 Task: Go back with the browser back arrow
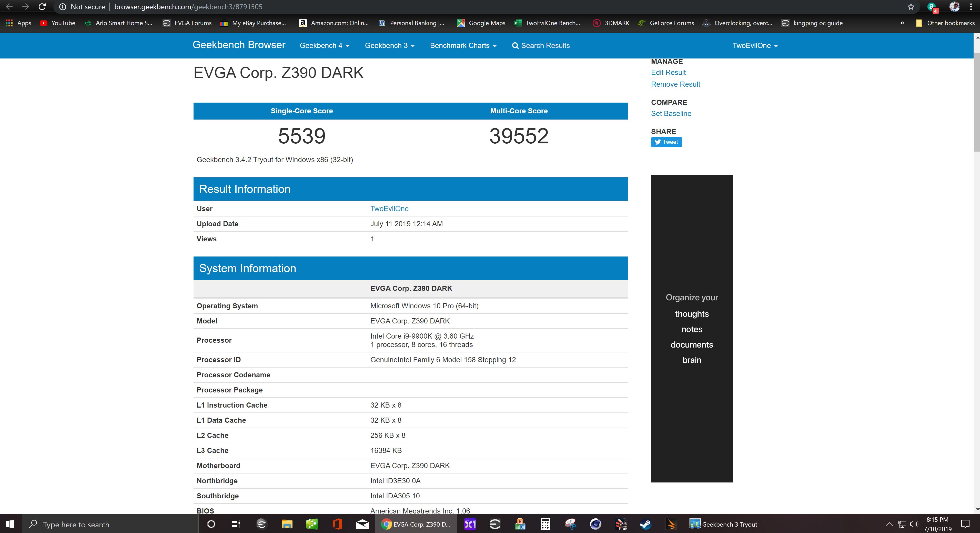pyautogui.click(x=9, y=6)
